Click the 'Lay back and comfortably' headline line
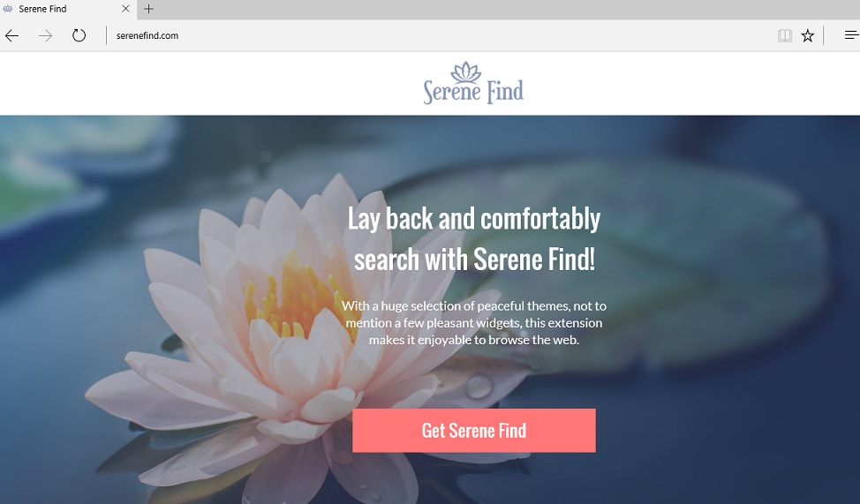 474,220
